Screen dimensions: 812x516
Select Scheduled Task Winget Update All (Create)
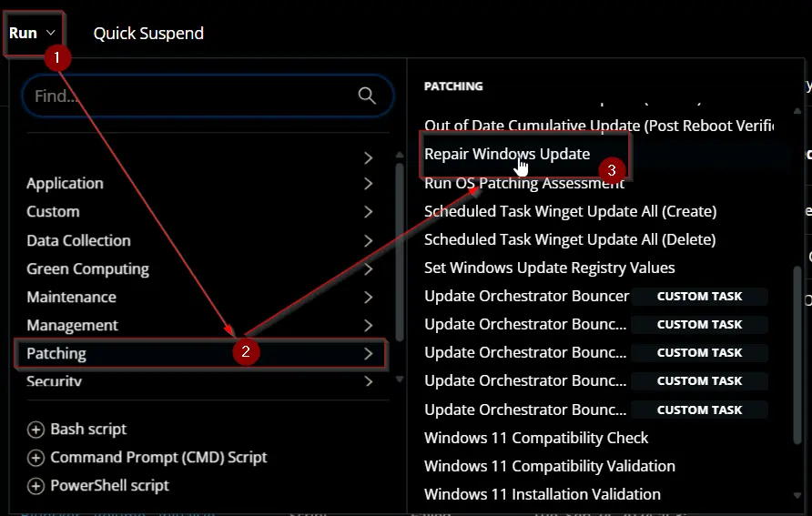tap(570, 211)
